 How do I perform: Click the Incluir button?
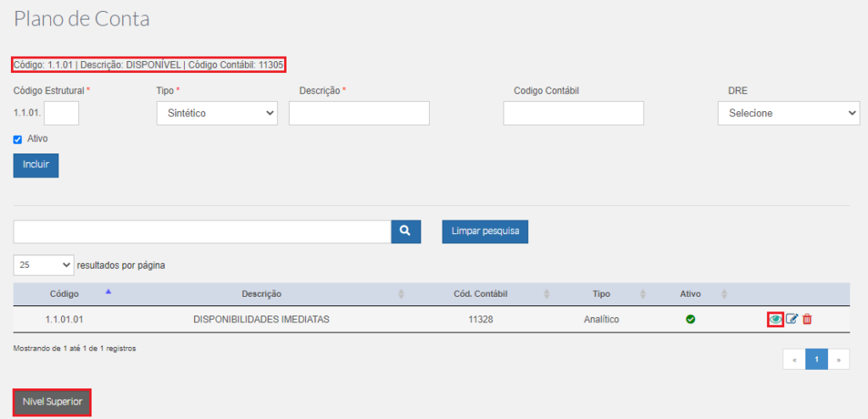tap(36, 165)
